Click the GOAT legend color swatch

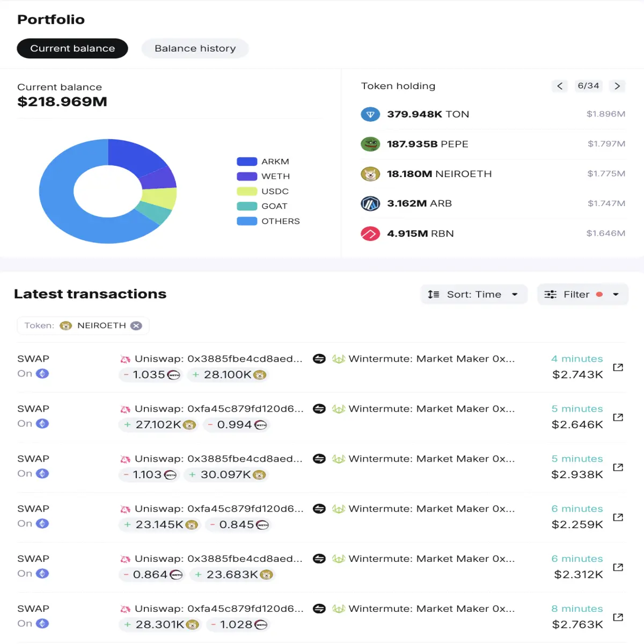[247, 206]
